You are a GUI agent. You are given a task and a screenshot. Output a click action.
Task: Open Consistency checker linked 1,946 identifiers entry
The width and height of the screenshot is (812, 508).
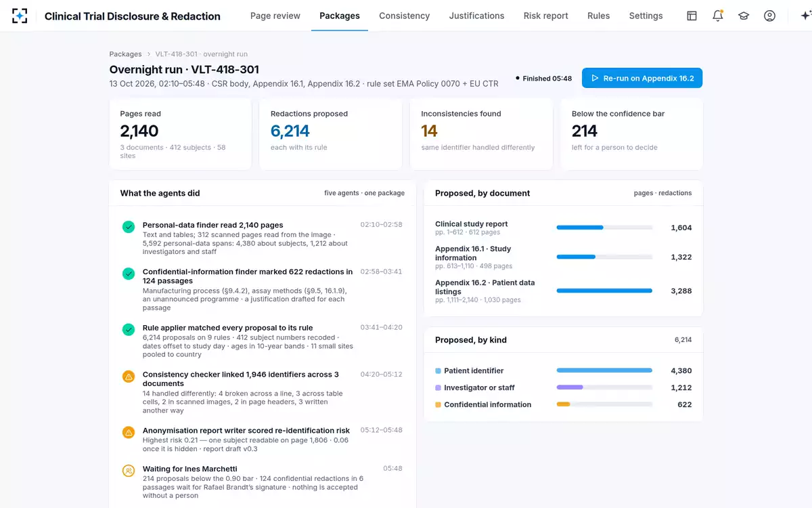click(263, 392)
